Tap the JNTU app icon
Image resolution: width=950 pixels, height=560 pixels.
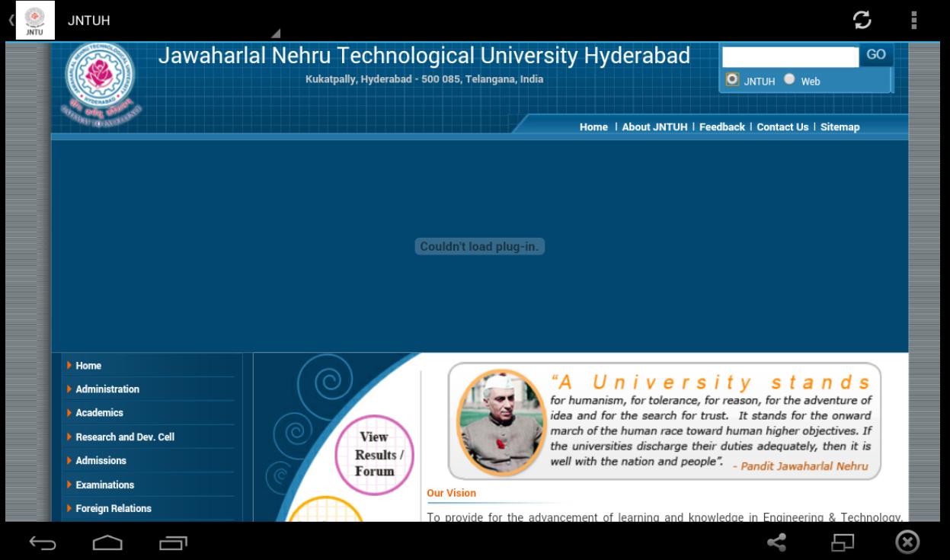(35, 21)
